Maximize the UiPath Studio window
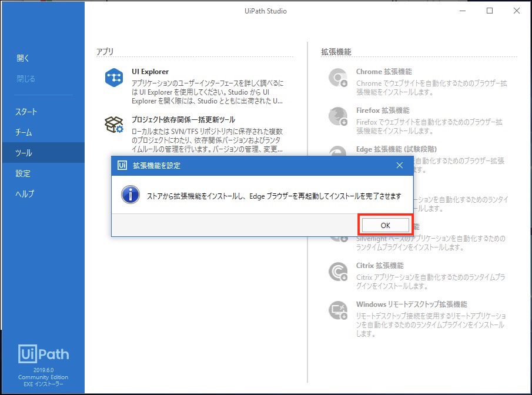The image size is (532, 395). (490, 11)
